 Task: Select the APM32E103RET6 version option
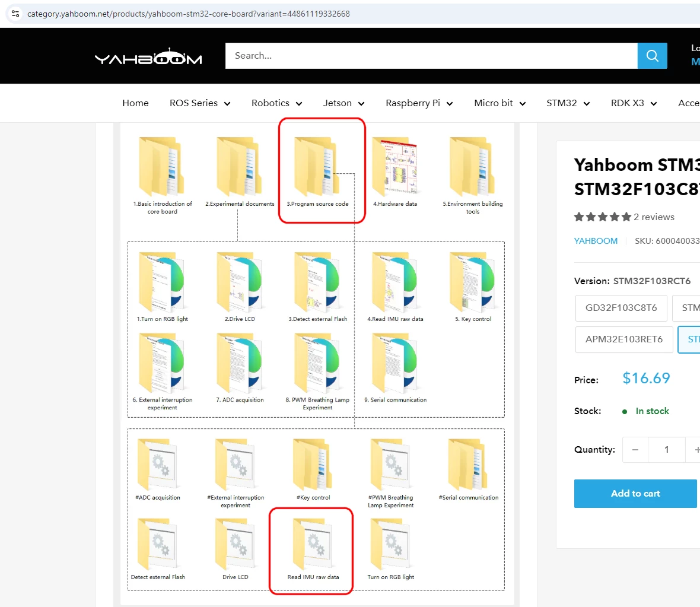(x=623, y=339)
